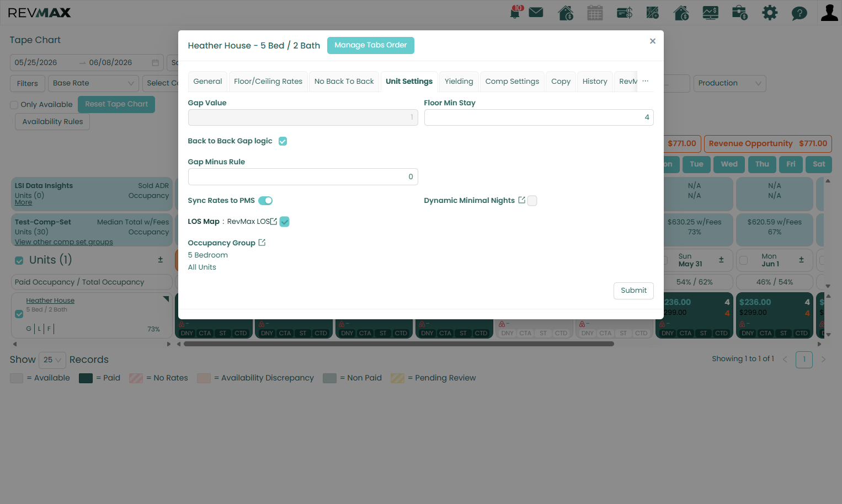Open external link icon beside RevMax LOS
This screenshot has height=504, width=842.
[274, 221]
